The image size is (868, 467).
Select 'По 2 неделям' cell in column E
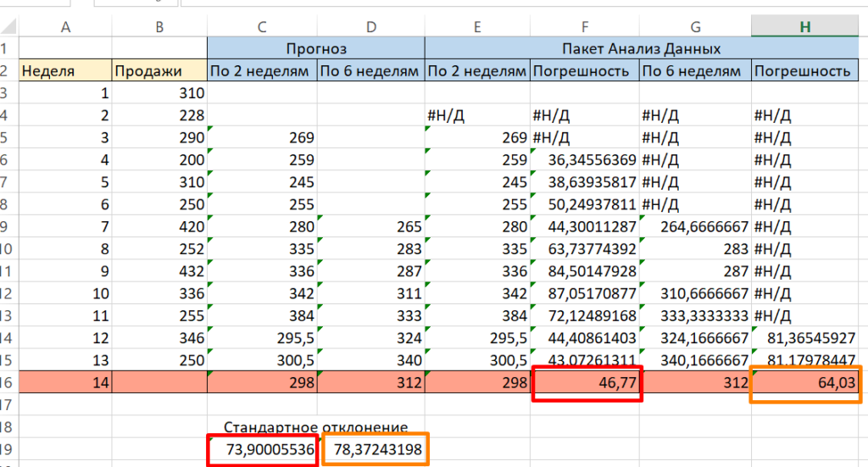(x=477, y=70)
